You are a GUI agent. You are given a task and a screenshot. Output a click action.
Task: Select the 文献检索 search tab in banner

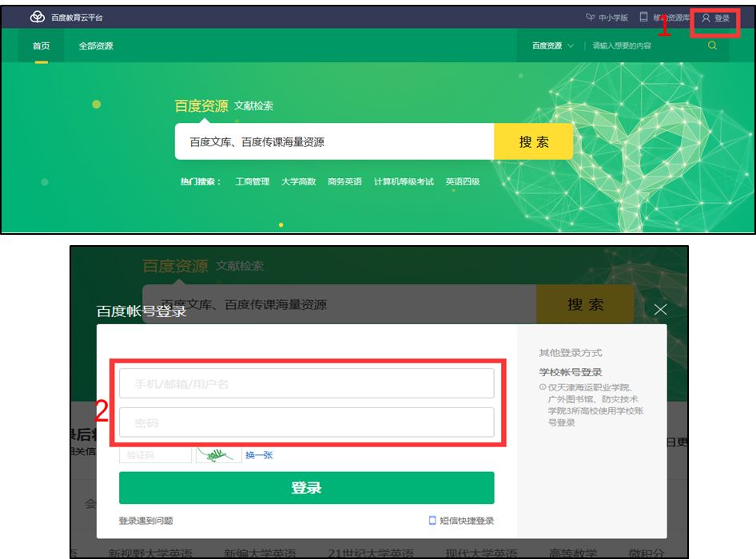253,106
